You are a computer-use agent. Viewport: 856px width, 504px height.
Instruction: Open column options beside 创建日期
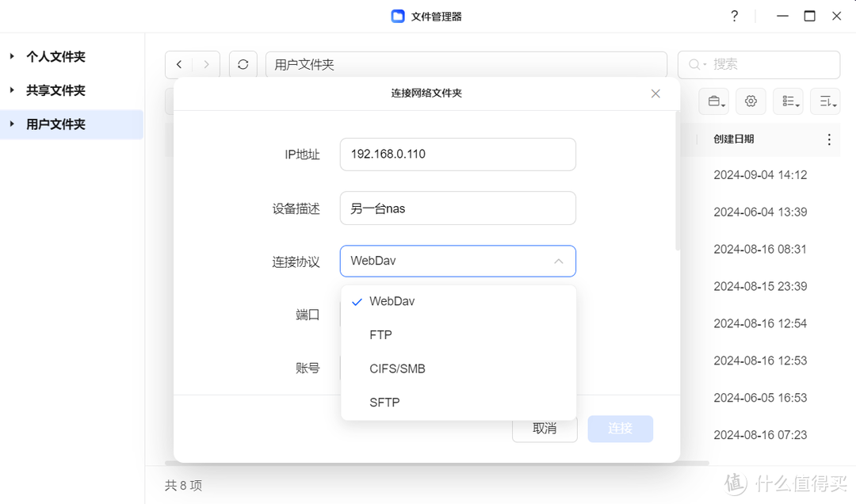pos(829,139)
